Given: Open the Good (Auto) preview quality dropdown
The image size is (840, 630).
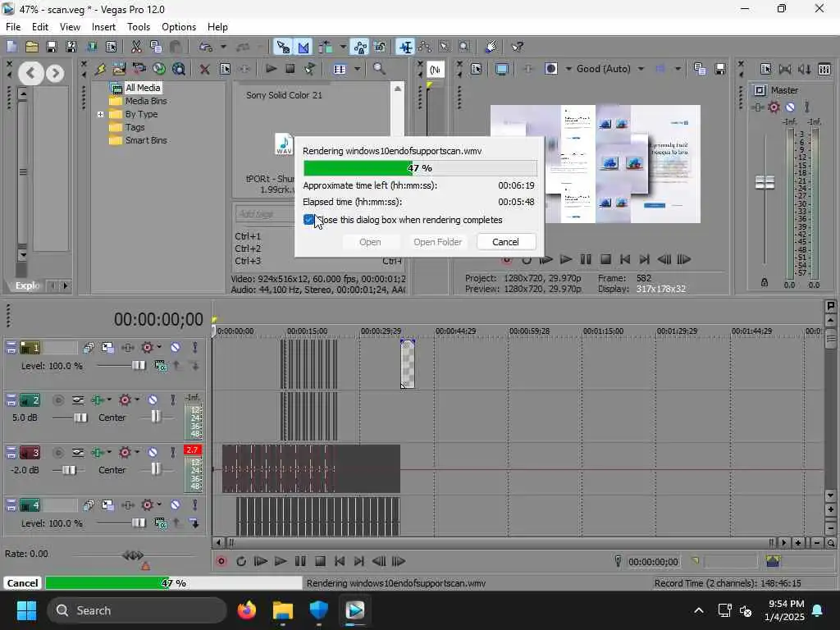Looking at the screenshot, I should [x=641, y=69].
